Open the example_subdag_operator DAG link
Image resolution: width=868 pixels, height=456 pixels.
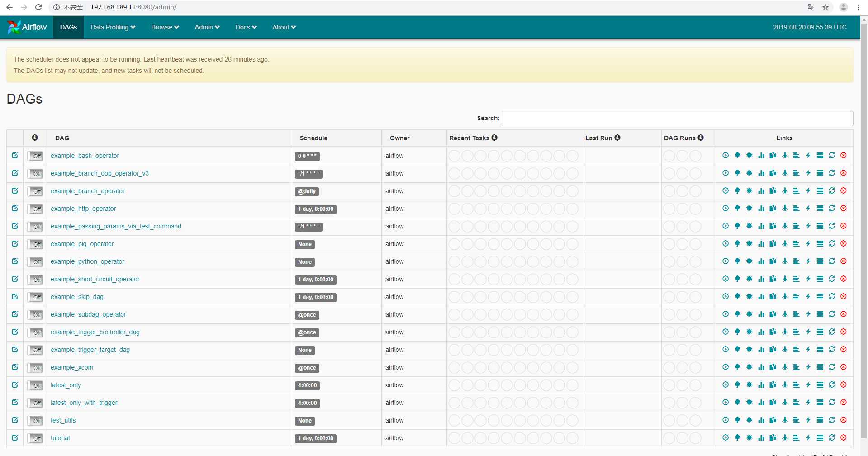[x=88, y=314]
